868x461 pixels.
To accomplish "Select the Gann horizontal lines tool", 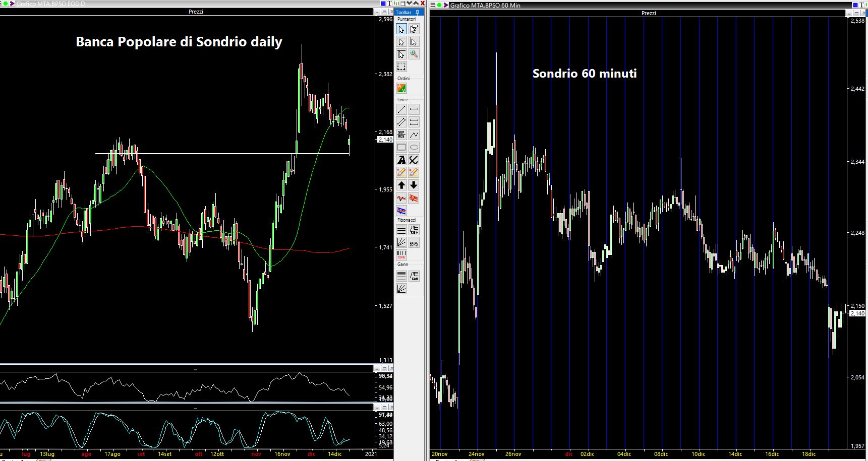I will point(401,276).
